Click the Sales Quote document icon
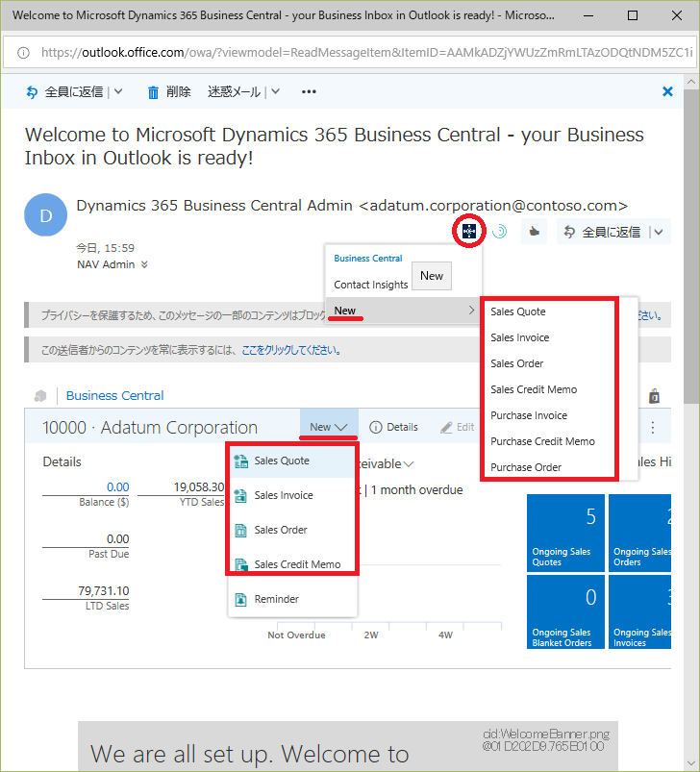The width and height of the screenshot is (700, 772). (x=240, y=461)
